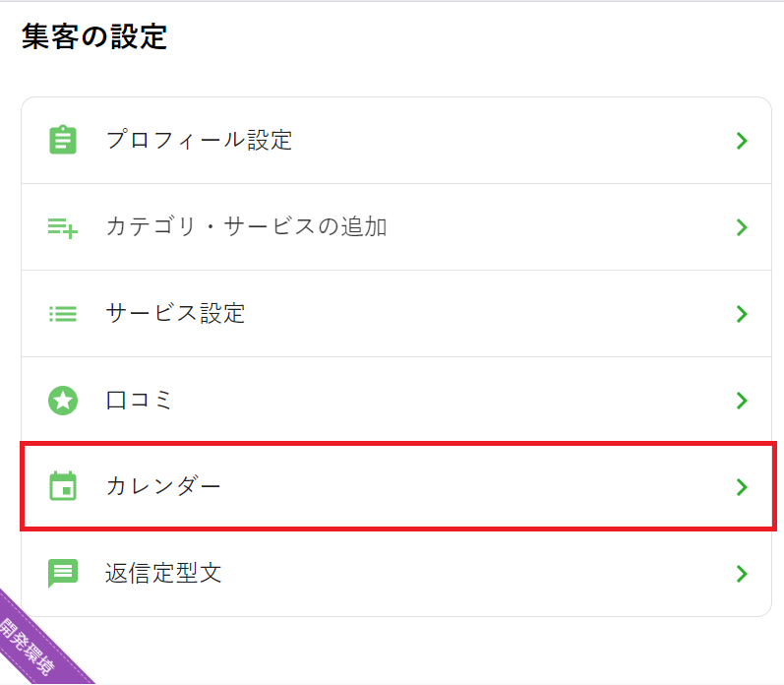Open the 返信定型文 reply templates entry

[163, 574]
